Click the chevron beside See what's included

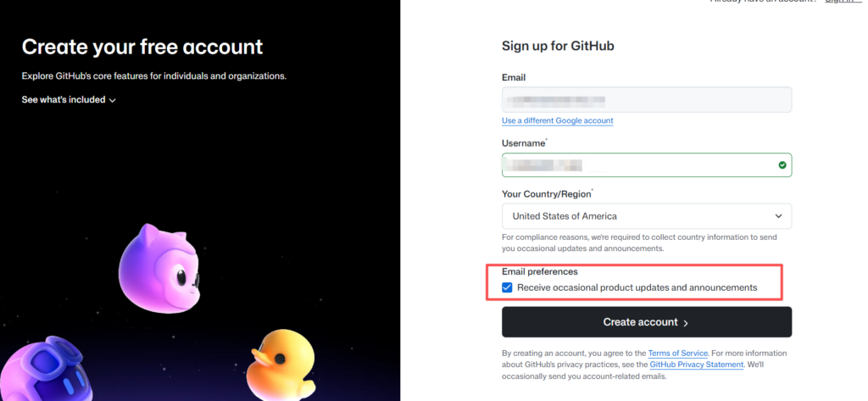(113, 100)
